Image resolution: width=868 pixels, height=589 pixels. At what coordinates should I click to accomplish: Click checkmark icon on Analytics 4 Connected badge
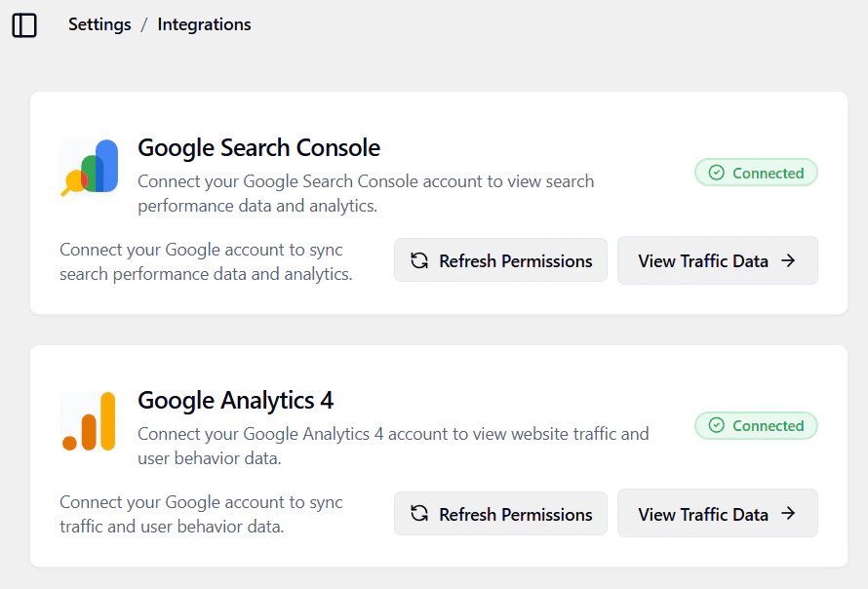pos(717,426)
